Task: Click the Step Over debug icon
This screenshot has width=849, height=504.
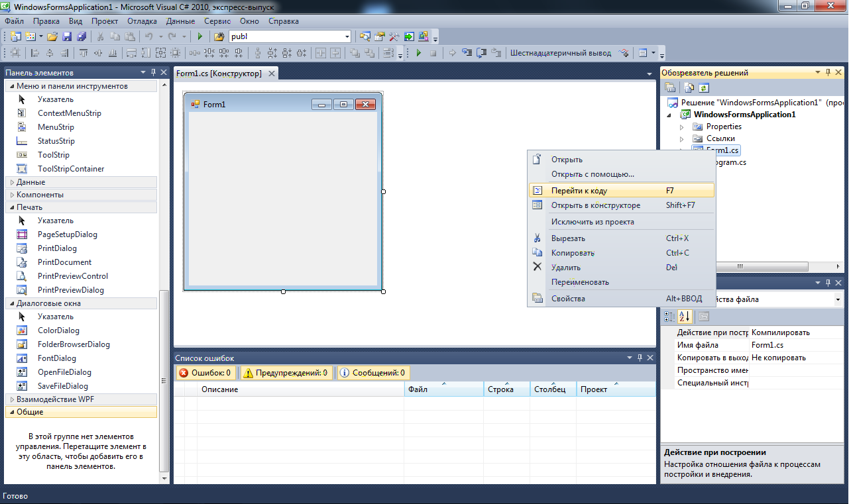Action: (482, 53)
